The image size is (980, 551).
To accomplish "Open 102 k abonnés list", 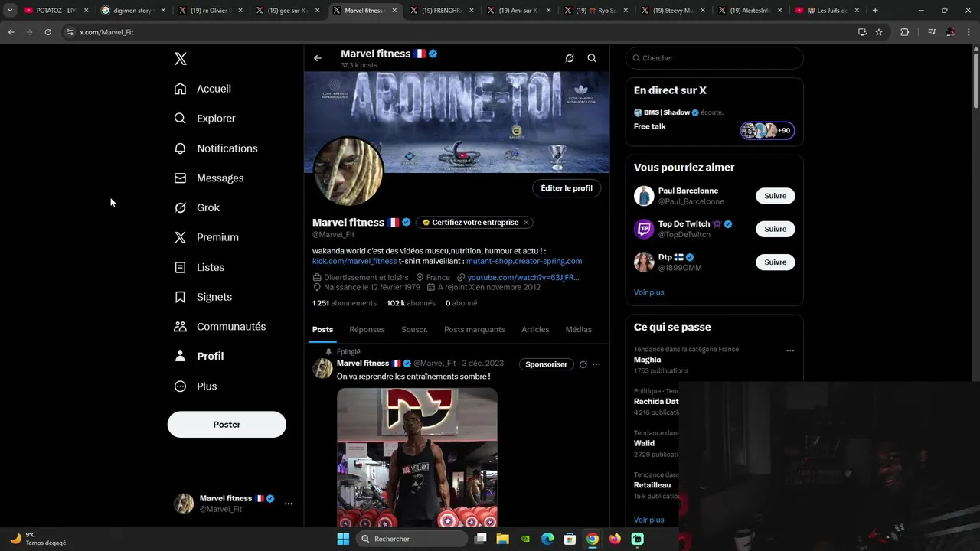I will [411, 303].
